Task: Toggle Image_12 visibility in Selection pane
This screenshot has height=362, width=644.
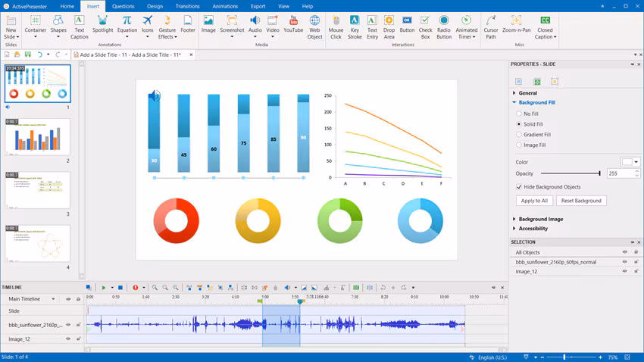Action: [x=625, y=271]
